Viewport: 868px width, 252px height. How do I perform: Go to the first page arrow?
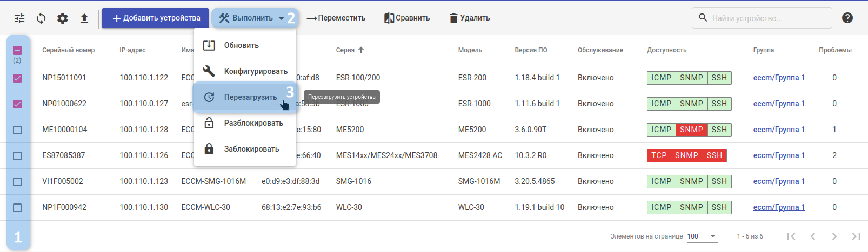pyautogui.click(x=791, y=236)
